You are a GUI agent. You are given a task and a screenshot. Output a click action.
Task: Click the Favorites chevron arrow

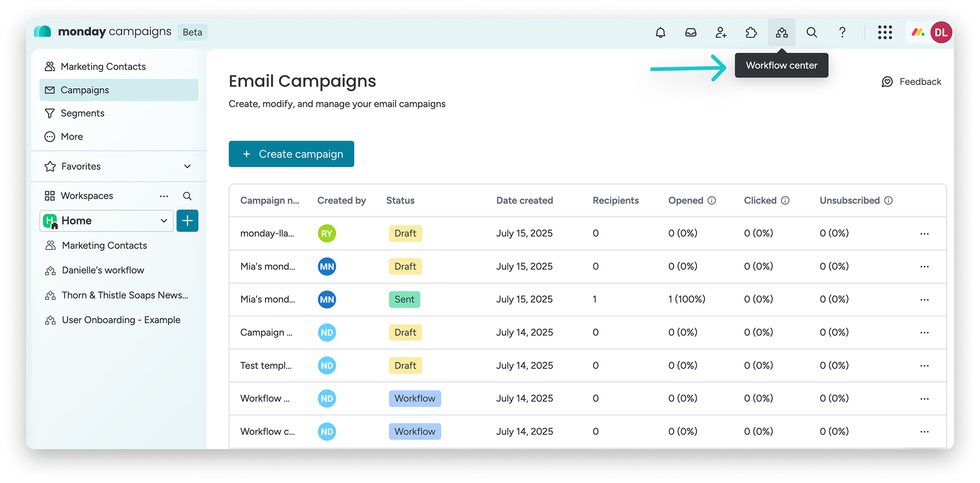click(188, 166)
